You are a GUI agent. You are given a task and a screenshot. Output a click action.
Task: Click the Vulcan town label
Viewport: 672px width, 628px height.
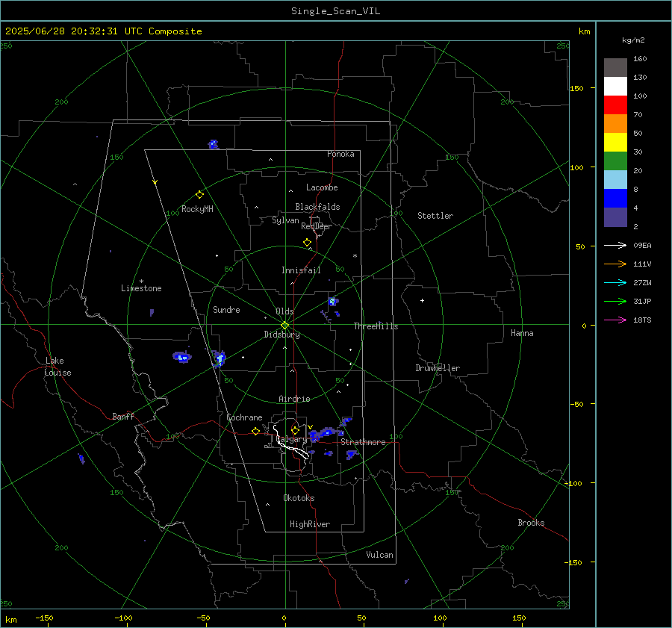click(x=380, y=555)
